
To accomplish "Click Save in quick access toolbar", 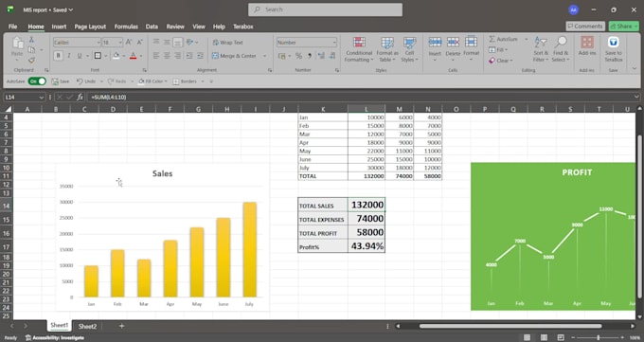I will pyautogui.click(x=61, y=81).
